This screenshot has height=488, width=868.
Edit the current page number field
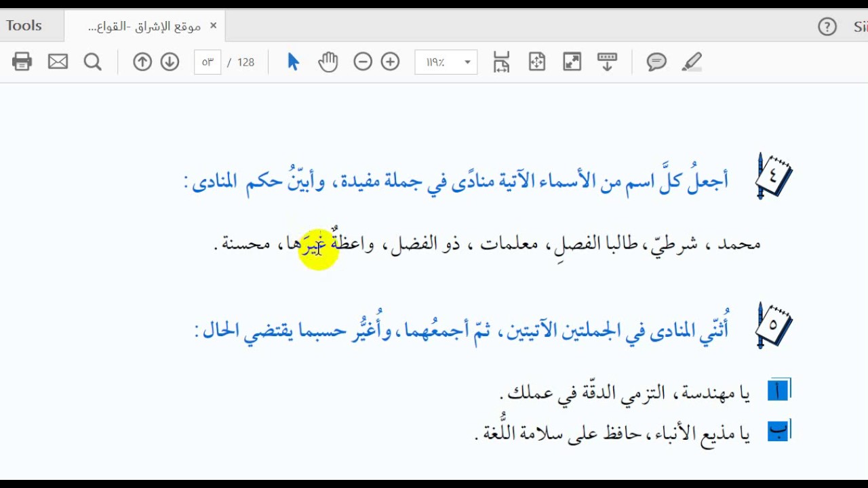pyautogui.click(x=208, y=62)
